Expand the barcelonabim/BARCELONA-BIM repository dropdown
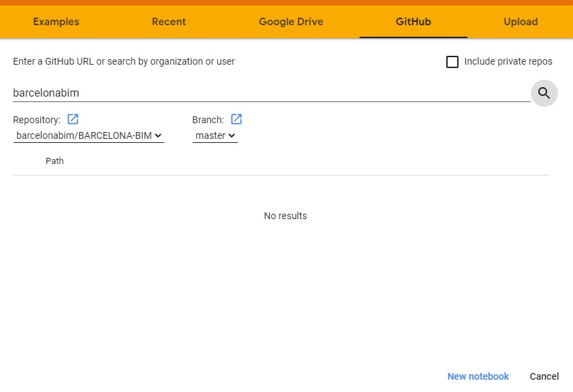Viewport: 573px width, 392px height. pos(89,136)
